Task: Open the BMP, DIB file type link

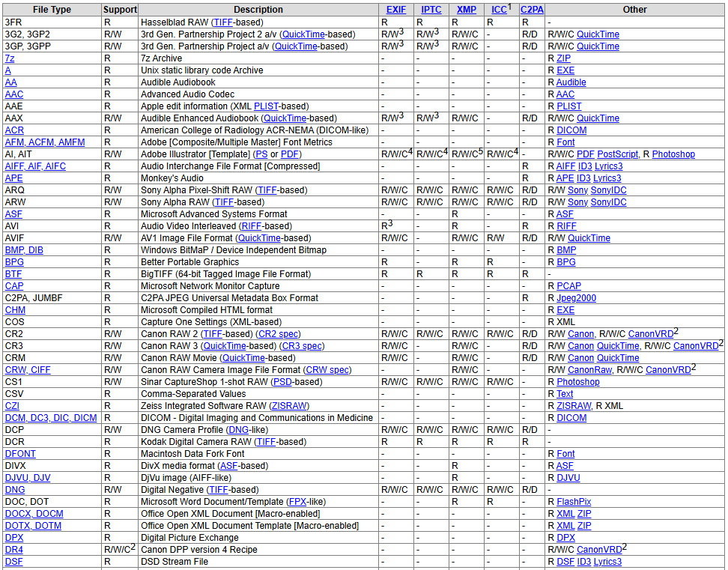Action: (x=24, y=250)
